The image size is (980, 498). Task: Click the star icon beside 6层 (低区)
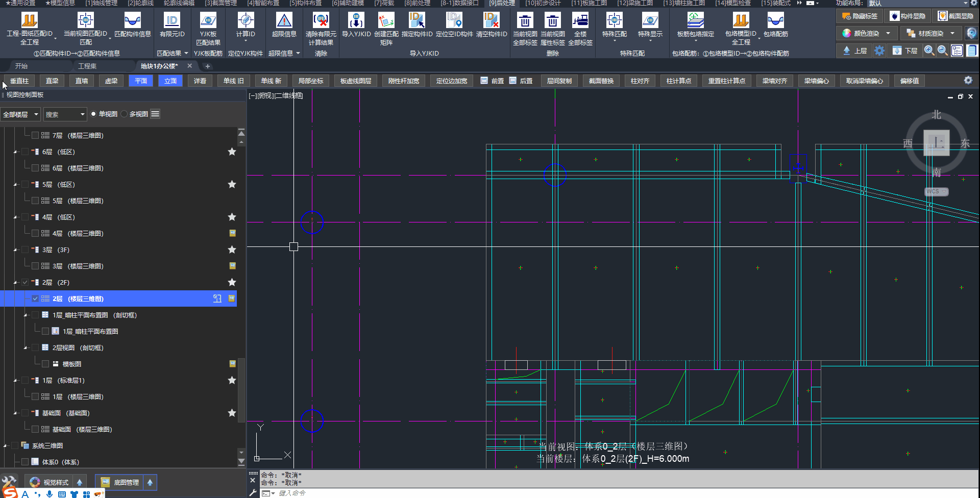point(232,152)
